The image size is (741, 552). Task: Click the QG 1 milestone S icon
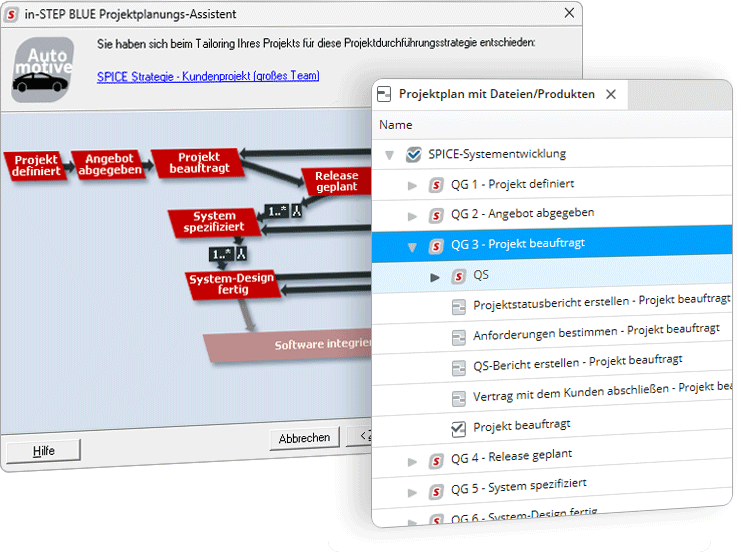pyautogui.click(x=436, y=185)
